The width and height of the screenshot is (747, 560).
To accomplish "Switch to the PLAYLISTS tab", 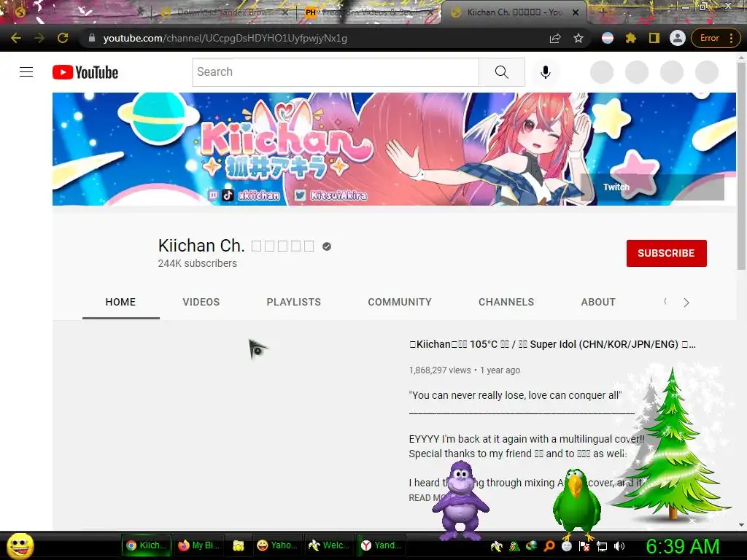I will tap(293, 302).
